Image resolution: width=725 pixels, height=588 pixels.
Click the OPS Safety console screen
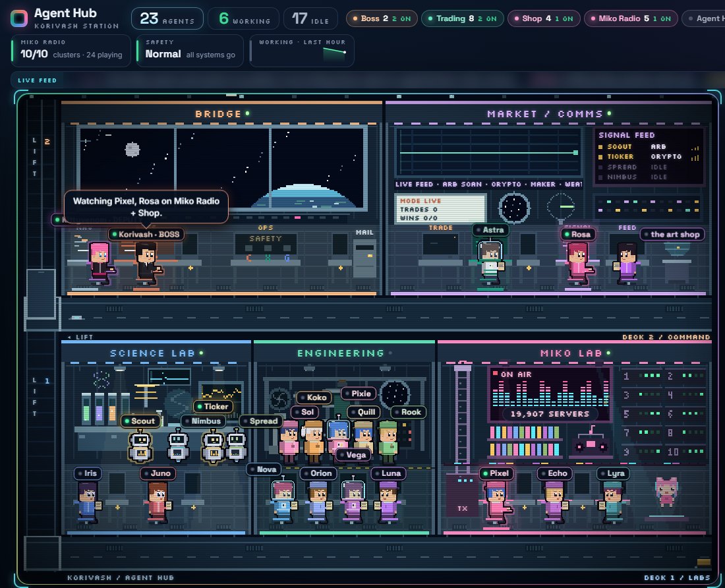266,244
